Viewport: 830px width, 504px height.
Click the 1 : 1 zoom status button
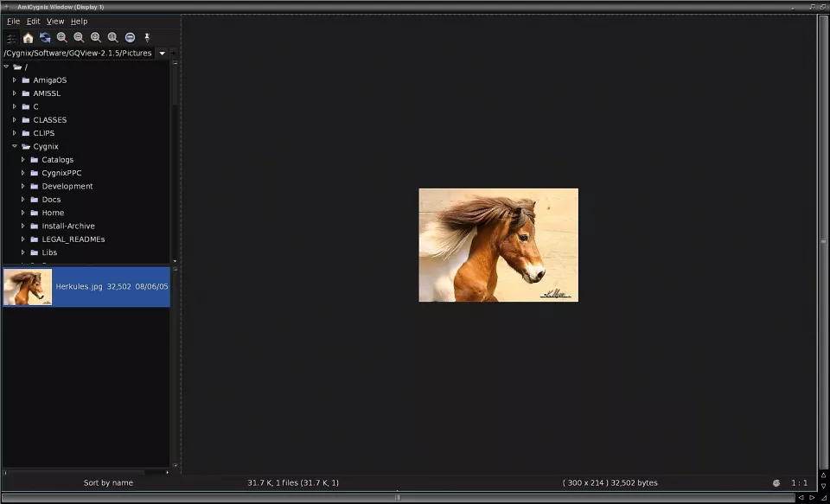(x=800, y=483)
